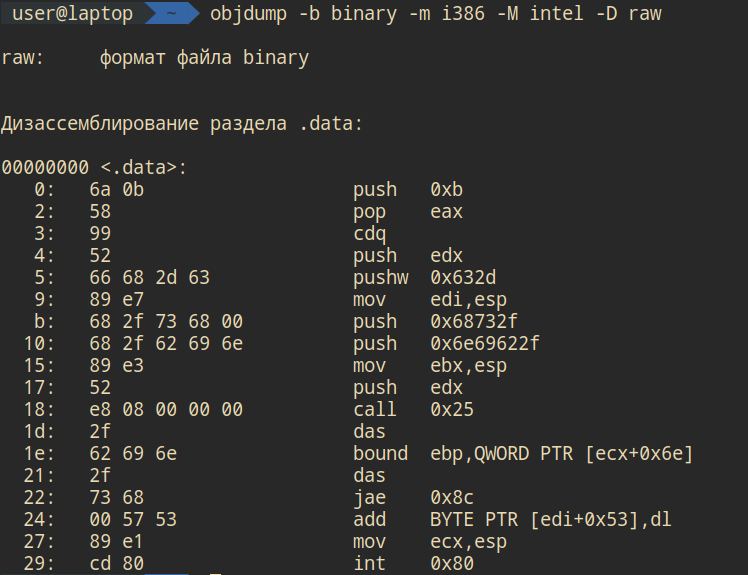Click the 'call 0x25' instruction
This screenshot has width=748, height=575.
click(x=413, y=410)
